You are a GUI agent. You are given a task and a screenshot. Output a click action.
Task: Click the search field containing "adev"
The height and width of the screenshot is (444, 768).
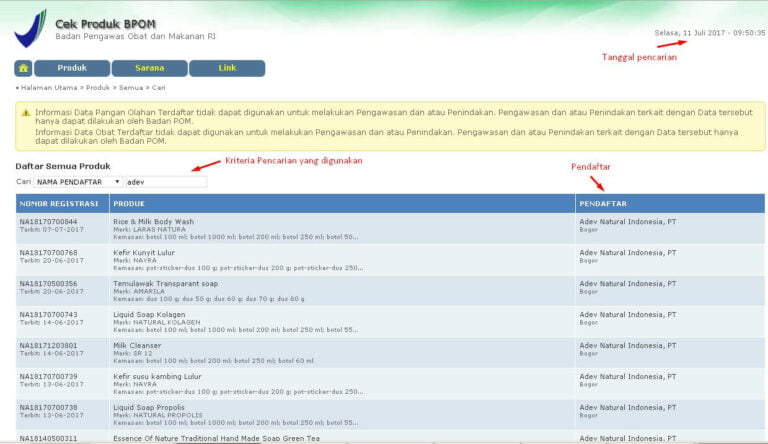tap(165, 182)
